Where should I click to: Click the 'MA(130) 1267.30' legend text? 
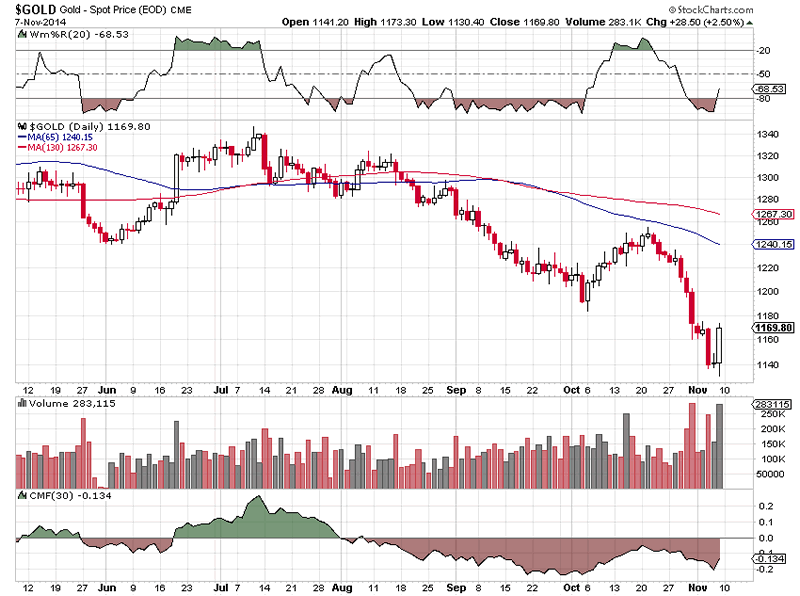point(62,147)
